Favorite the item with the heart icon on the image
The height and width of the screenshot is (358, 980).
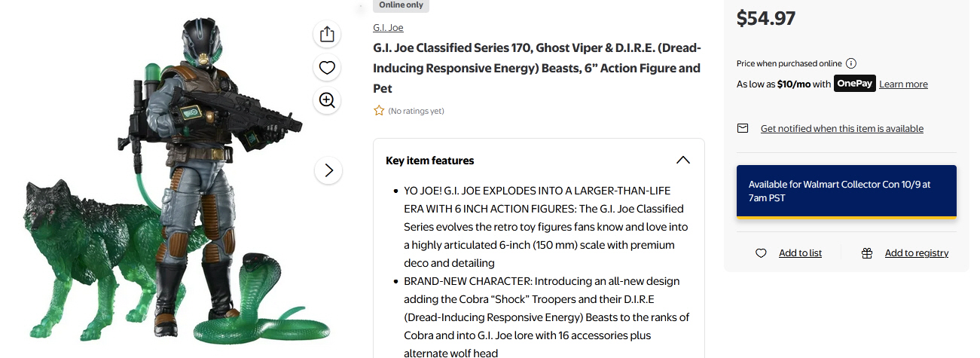(327, 68)
